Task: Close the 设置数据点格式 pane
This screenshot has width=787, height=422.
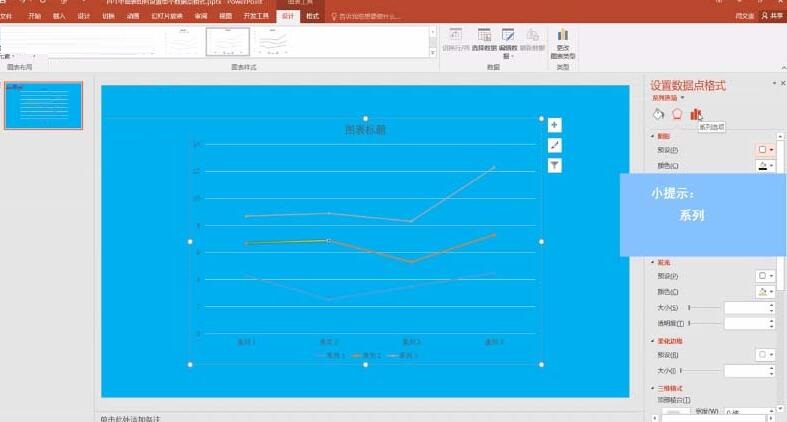Action: click(782, 83)
